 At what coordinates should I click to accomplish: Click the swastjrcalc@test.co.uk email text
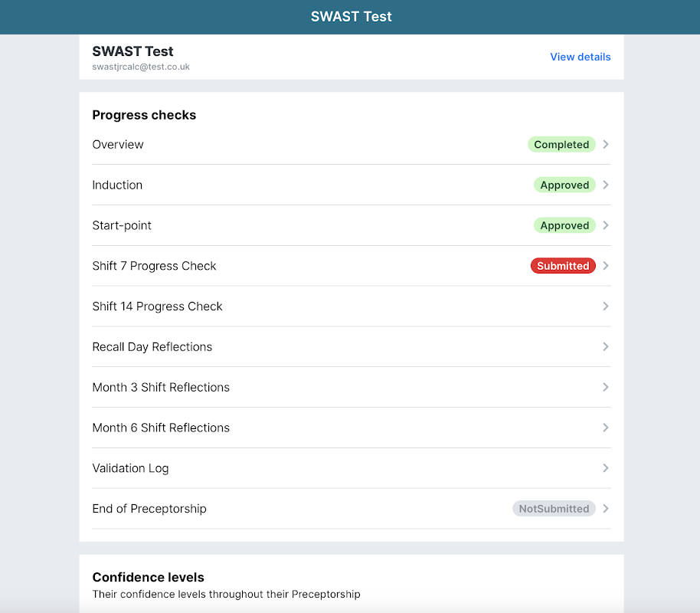point(141,67)
